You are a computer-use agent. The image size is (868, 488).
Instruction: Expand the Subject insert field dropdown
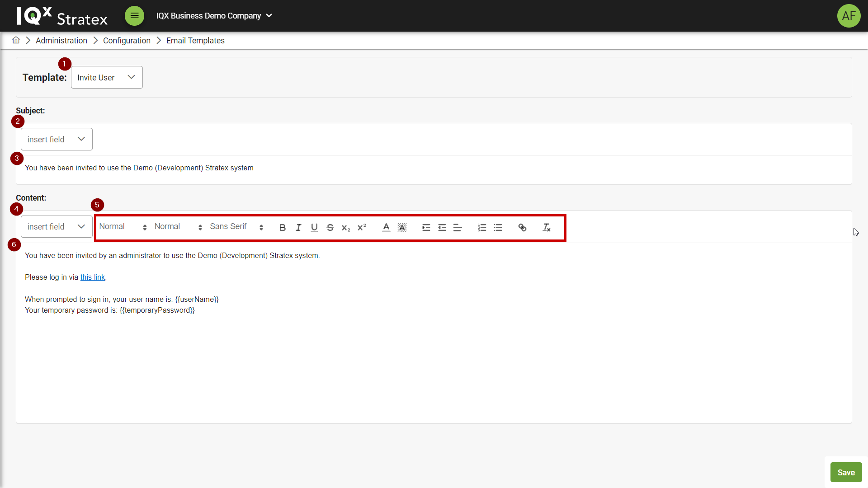(x=57, y=139)
